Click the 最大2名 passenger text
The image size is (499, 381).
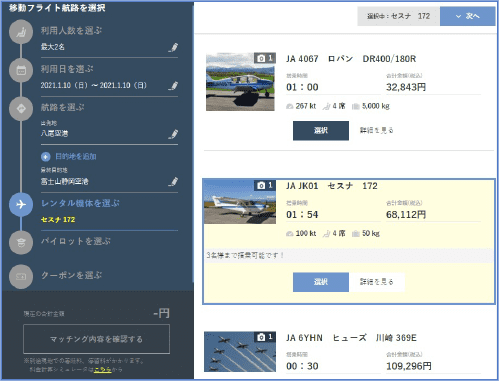point(53,47)
